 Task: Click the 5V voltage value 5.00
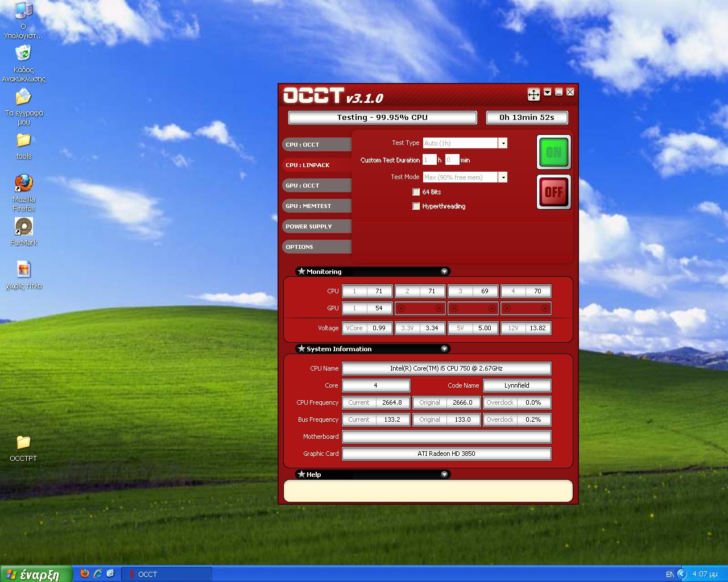pos(485,328)
